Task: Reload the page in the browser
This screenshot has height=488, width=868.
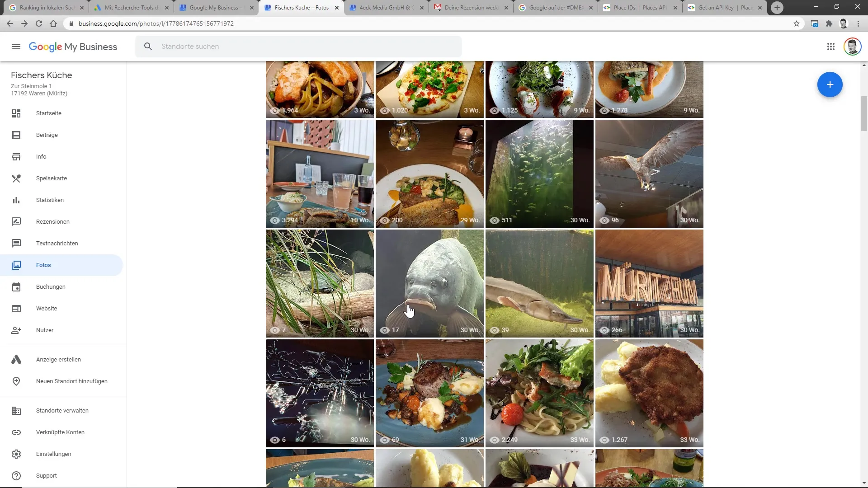Action: click(39, 23)
